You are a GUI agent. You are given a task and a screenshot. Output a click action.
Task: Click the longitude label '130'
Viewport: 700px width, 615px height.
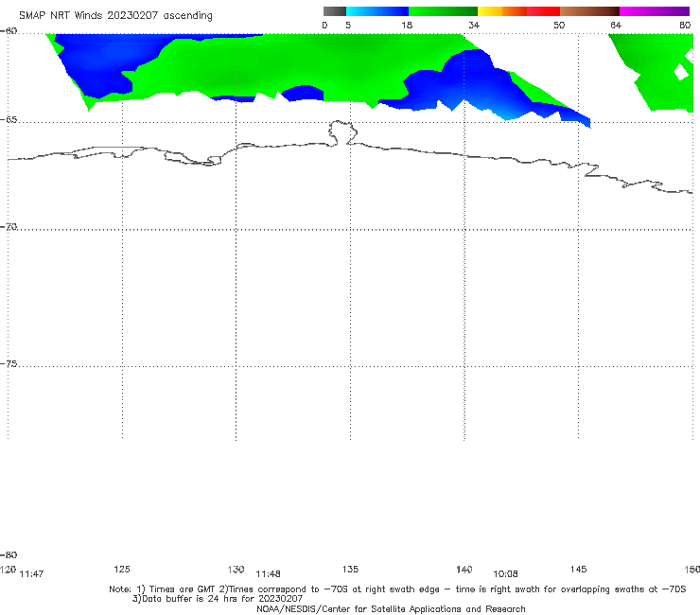tap(236, 570)
